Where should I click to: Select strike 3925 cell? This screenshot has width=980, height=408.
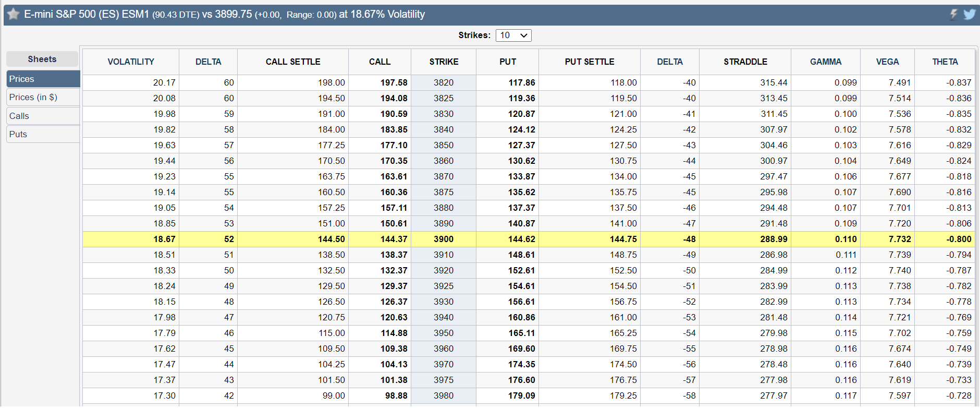click(444, 286)
